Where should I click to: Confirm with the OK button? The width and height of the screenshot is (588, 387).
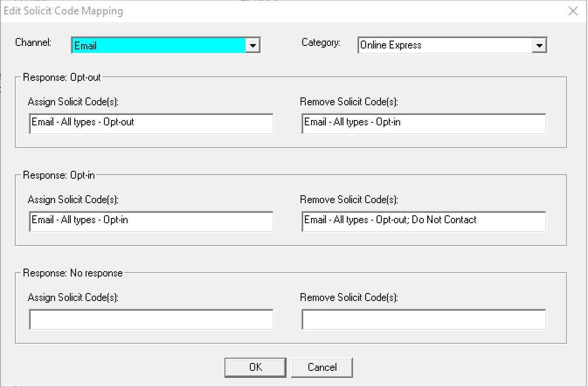click(256, 367)
